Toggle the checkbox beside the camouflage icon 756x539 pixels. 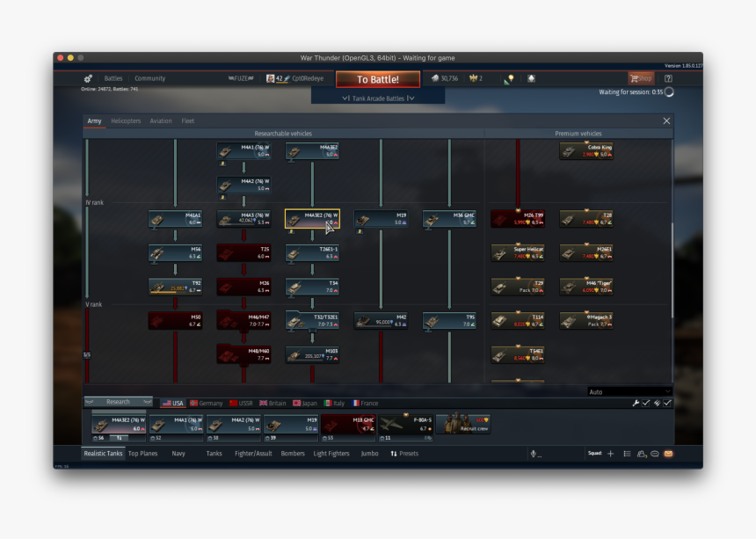(666, 403)
